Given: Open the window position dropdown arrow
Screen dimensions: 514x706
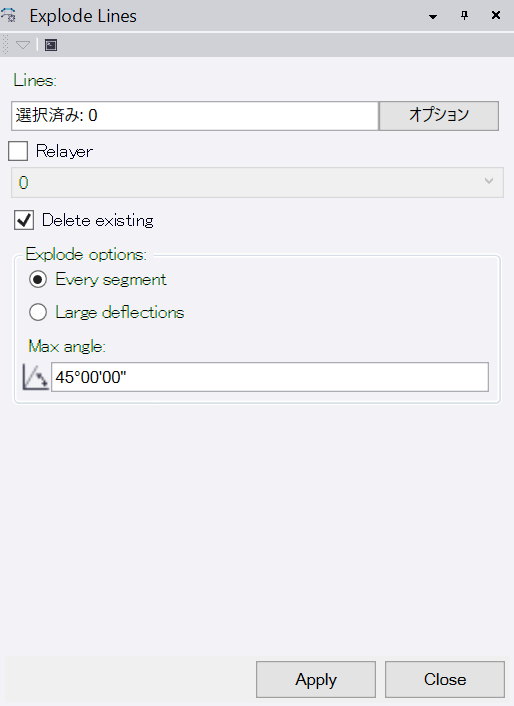Looking at the screenshot, I should [x=433, y=17].
